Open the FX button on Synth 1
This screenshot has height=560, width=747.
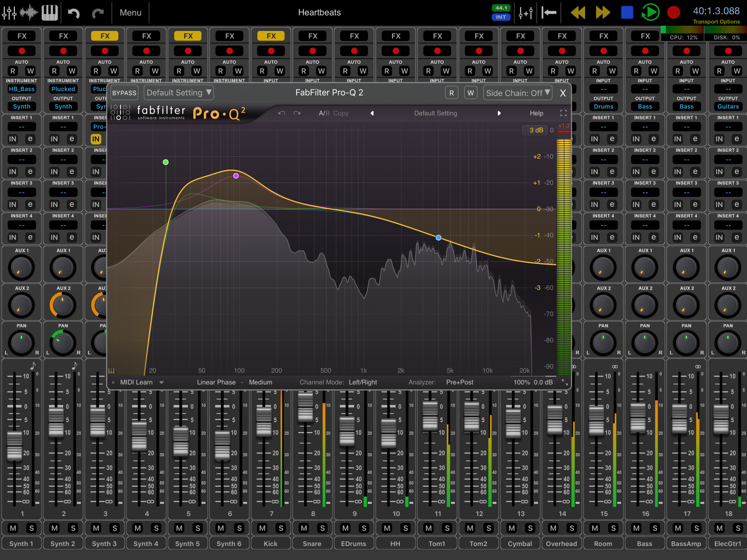21,36
